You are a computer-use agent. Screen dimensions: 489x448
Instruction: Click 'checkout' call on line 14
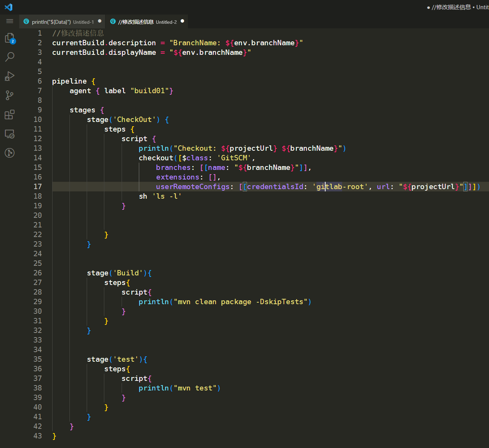[156, 158]
